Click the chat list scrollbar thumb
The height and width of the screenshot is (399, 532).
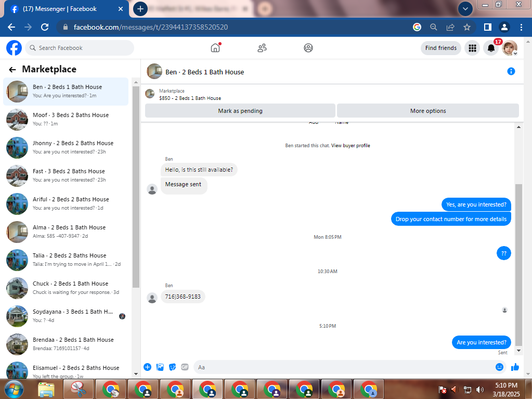click(x=136, y=187)
